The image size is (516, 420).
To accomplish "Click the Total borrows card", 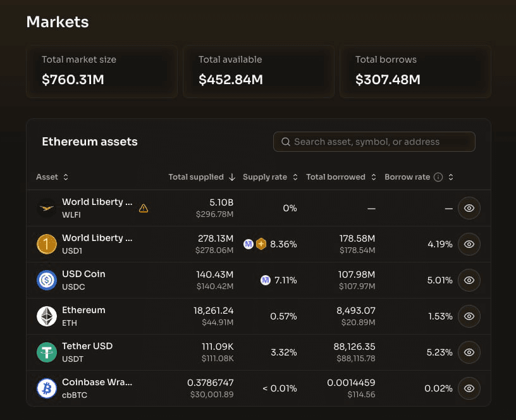I will (415, 71).
